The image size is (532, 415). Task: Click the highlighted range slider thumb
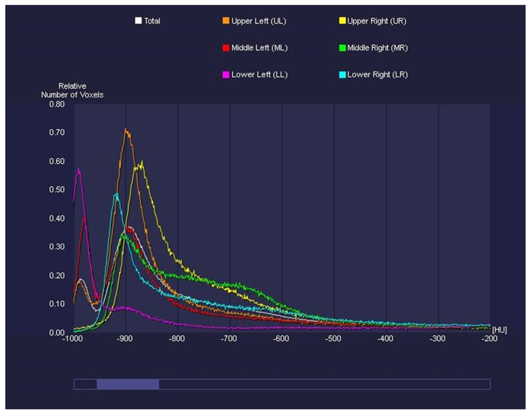click(128, 384)
